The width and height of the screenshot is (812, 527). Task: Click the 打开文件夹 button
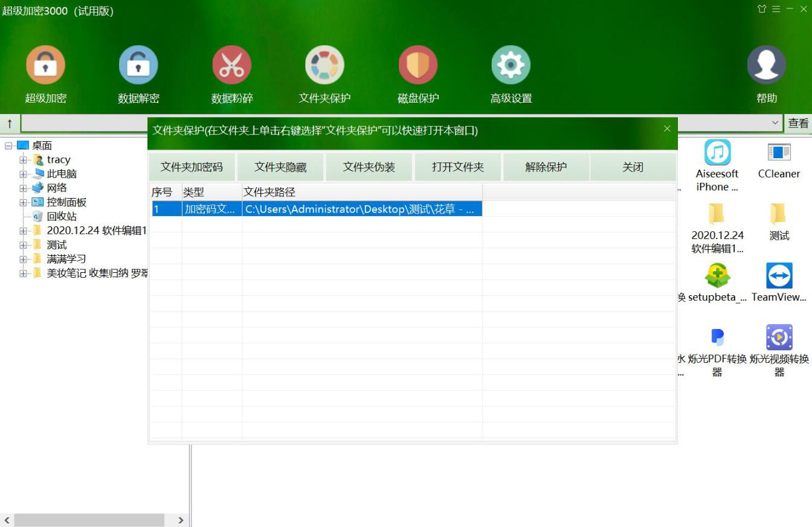click(458, 167)
